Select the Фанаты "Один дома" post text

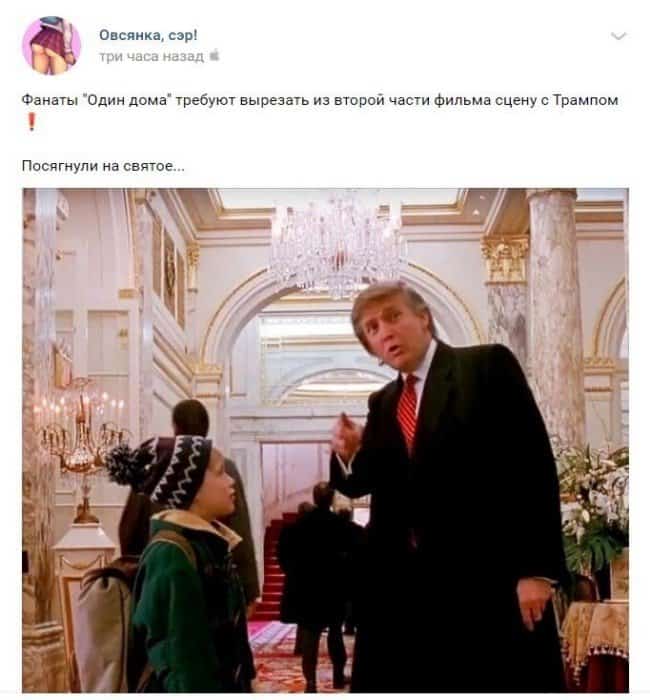[x=320, y=100]
